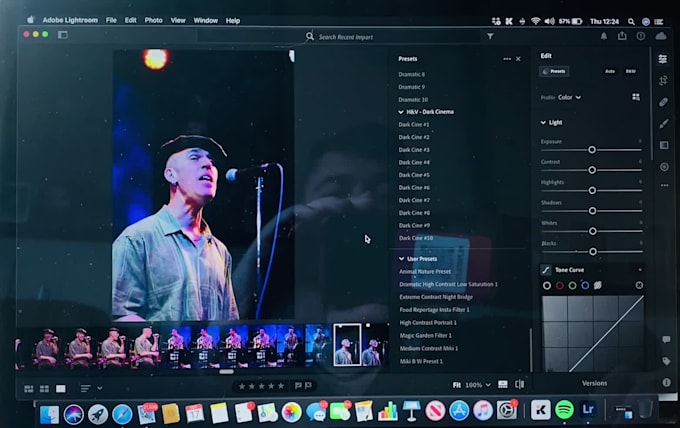Click the Auto button
This screenshot has height=428, width=680.
coord(610,71)
